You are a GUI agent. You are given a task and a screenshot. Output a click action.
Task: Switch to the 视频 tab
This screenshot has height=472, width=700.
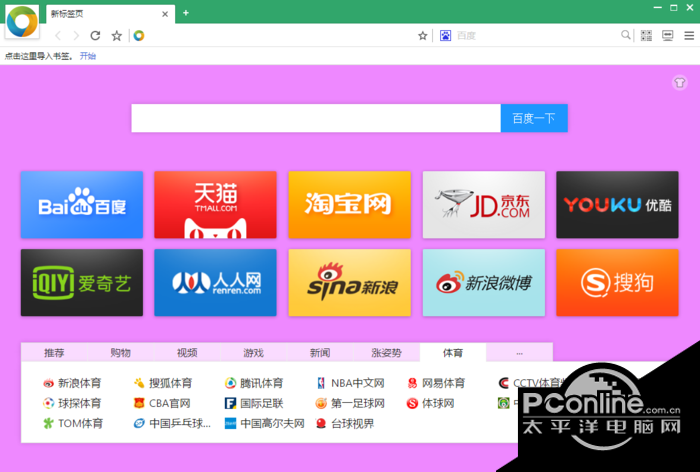[x=187, y=353]
